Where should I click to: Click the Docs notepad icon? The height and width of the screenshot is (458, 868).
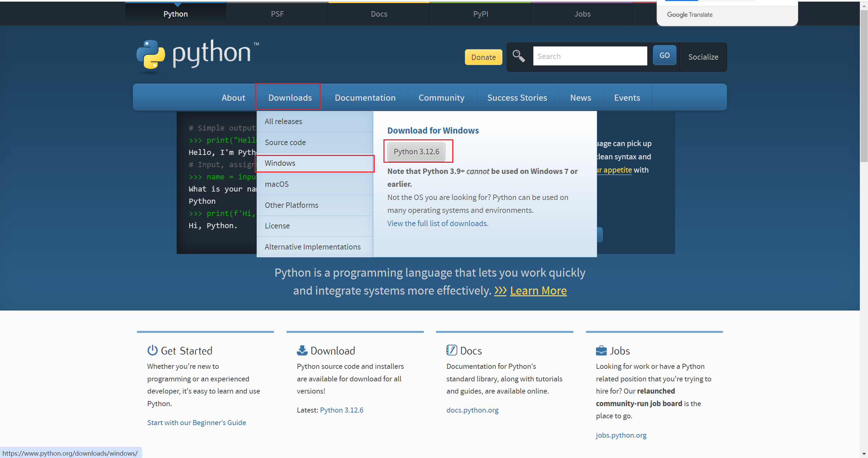(452, 350)
